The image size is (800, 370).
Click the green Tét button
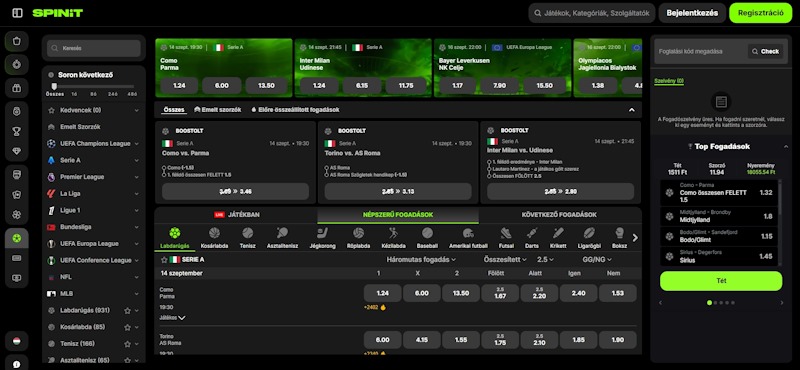click(720, 281)
